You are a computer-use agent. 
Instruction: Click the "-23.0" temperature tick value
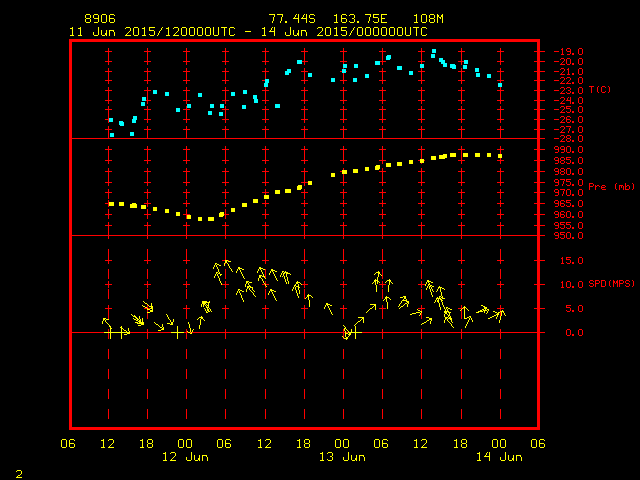coord(569,91)
